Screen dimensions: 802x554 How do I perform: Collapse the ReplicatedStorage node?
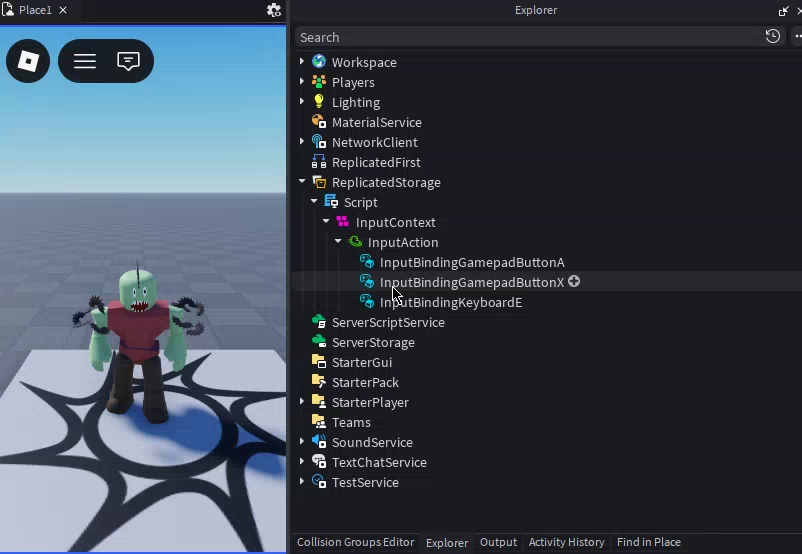(302, 181)
